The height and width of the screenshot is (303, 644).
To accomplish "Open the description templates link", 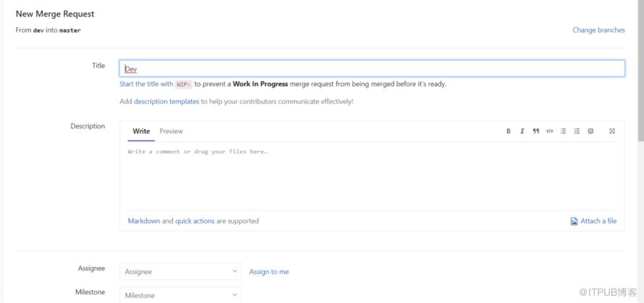I will coord(166,101).
